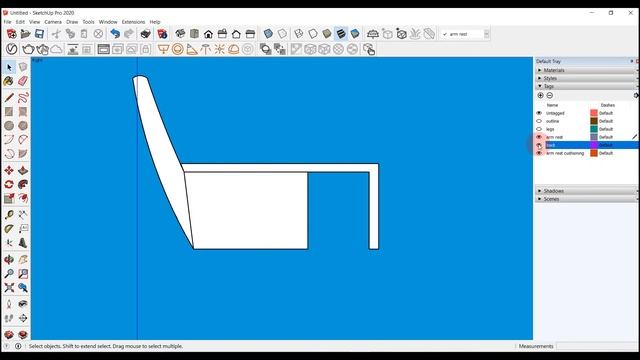Print the model via printer icon
Image resolution: width=640 pixels, height=360 pixels.
145,34
